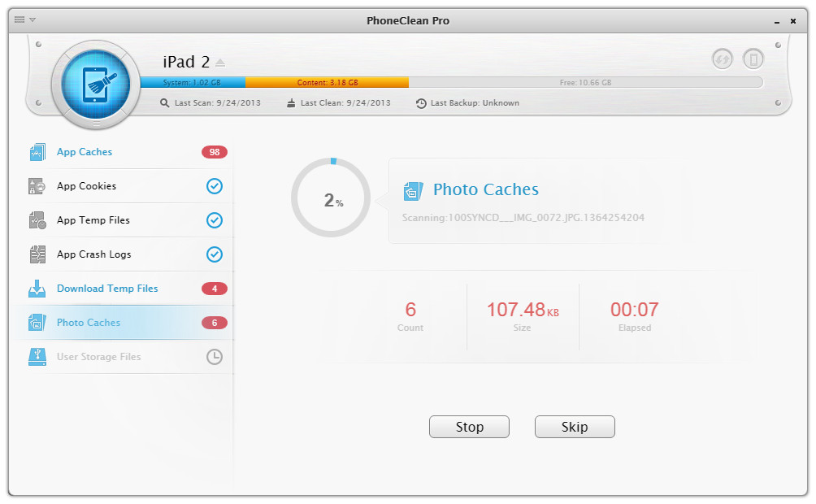Image resolution: width=816 pixels, height=504 pixels.
Task: Click the Photo Caches heading icon
Action: [413, 190]
